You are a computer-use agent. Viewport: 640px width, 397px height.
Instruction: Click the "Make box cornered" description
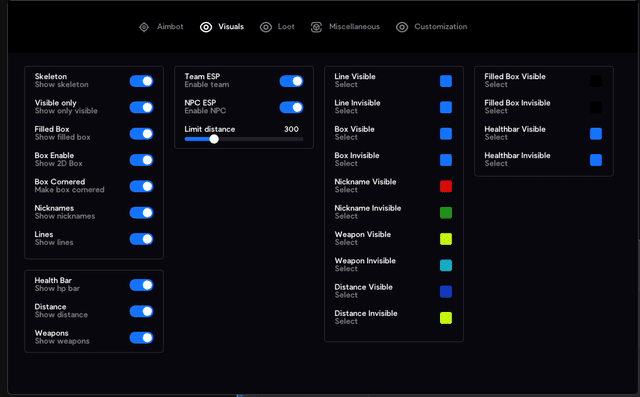pos(69,190)
